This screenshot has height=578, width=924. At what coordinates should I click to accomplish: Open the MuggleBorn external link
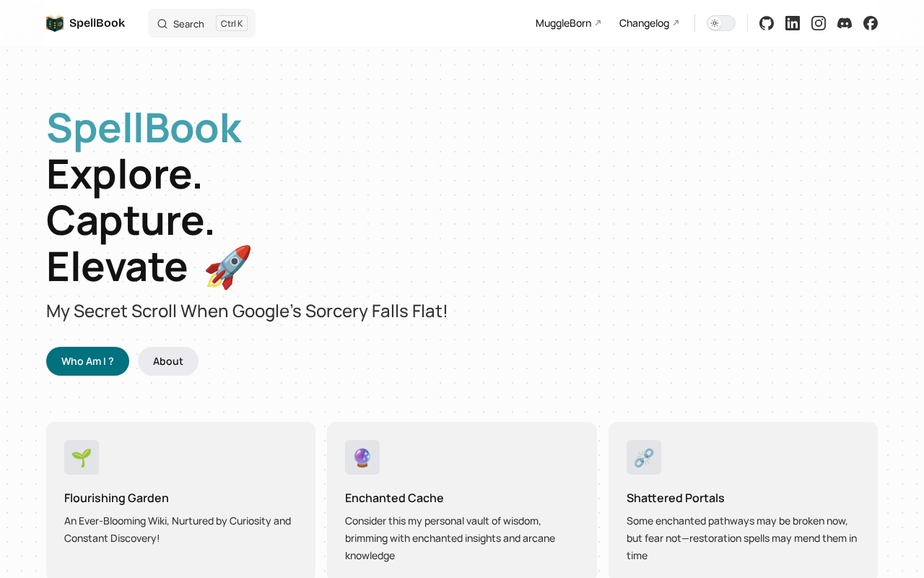coord(568,23)
